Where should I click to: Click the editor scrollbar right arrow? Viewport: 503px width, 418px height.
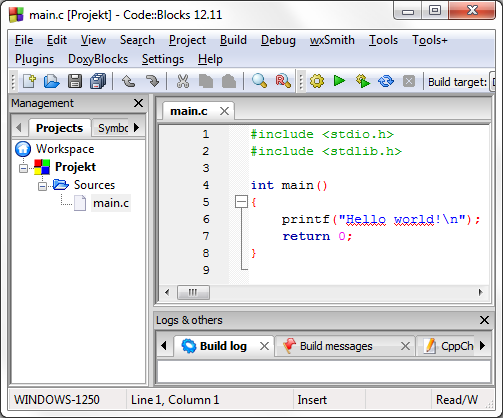click(480, 292)
